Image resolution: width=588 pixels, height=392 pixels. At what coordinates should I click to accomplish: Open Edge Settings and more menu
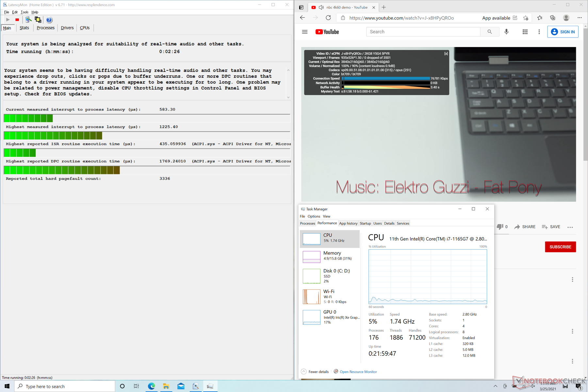click(580, 18)
